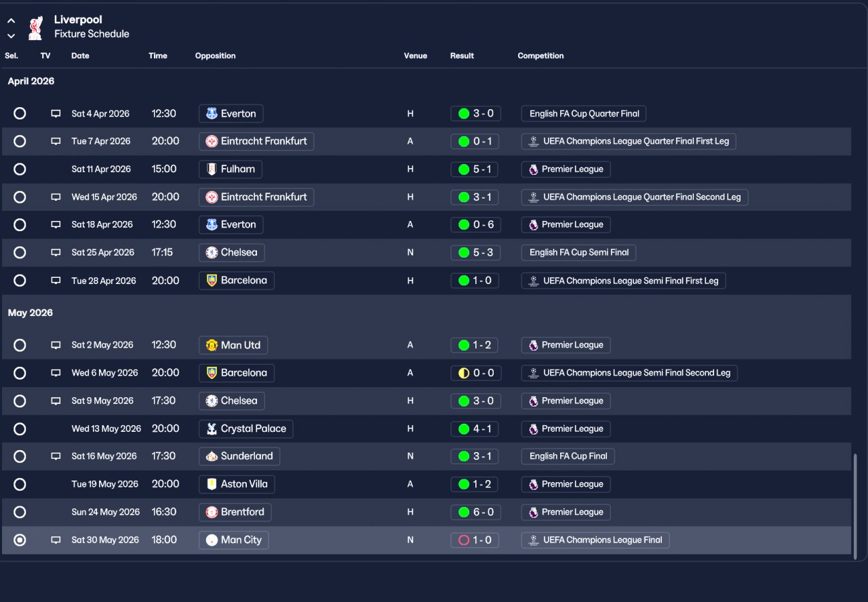868x602 pixels.
Task: Click the TV icon on the Sat 18 Apr row
Action: tap(56, 225)
